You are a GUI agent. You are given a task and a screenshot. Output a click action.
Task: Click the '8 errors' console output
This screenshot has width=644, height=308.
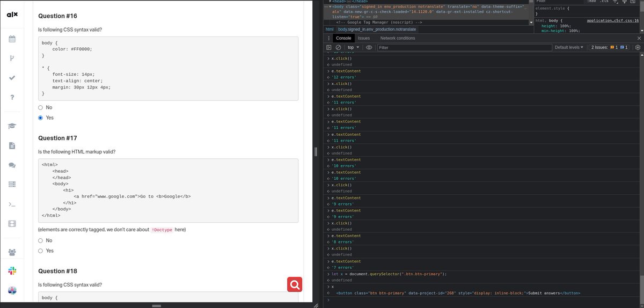click(342, 242)
